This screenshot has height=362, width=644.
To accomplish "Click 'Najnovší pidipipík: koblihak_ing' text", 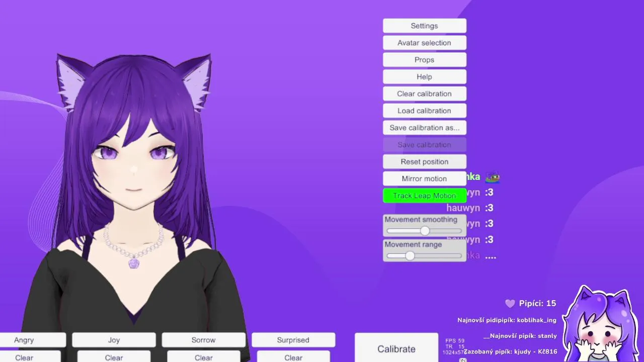I will click(x=507, y=320).
